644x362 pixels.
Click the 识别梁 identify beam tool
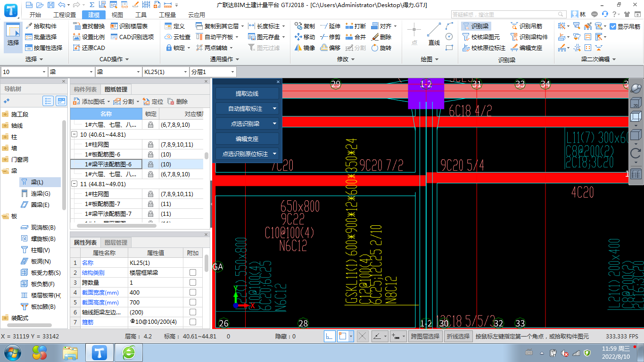coord(475,26)
